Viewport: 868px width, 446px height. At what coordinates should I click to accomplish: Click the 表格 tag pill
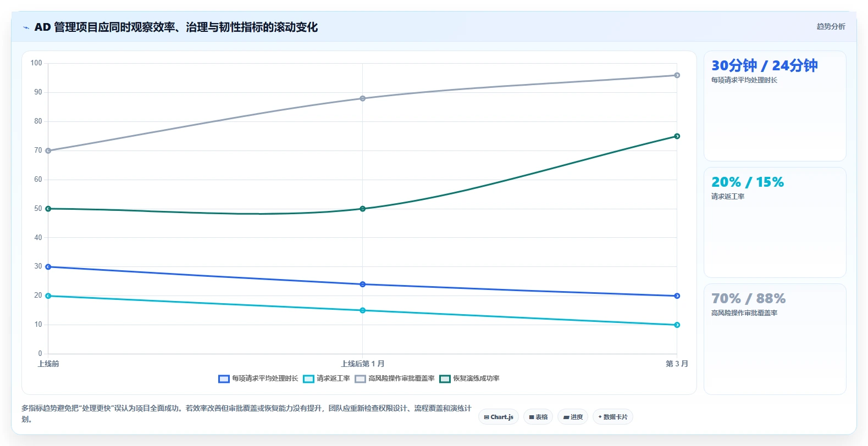tap(538, 417)
